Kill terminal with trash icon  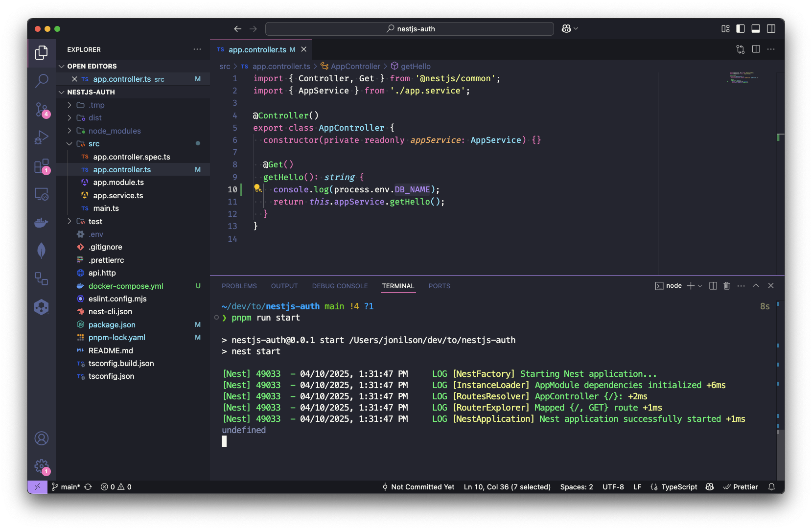click(727, 286)
